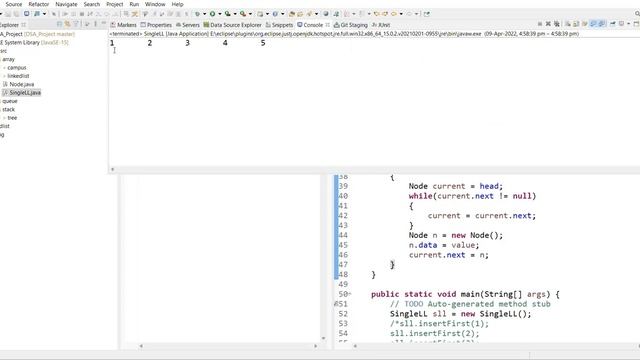This screenshot has width=640, height=360.
Task: Toggle Word Wrap in the Console toolbar
Action: (585, 24)
